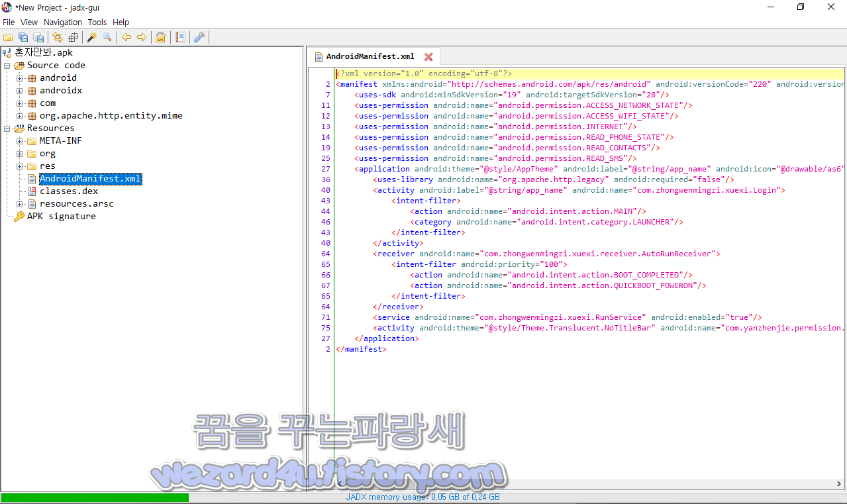
Task: Expand the org.apache.http.entity.mime package node
Action: (x=20, y=116)
